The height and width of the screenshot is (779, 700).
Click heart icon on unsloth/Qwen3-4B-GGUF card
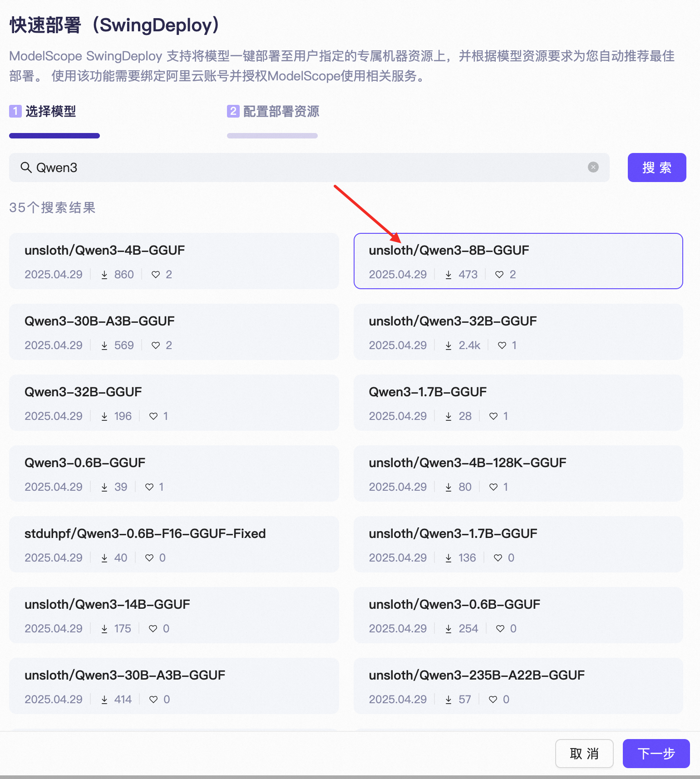tap(156, 275)
